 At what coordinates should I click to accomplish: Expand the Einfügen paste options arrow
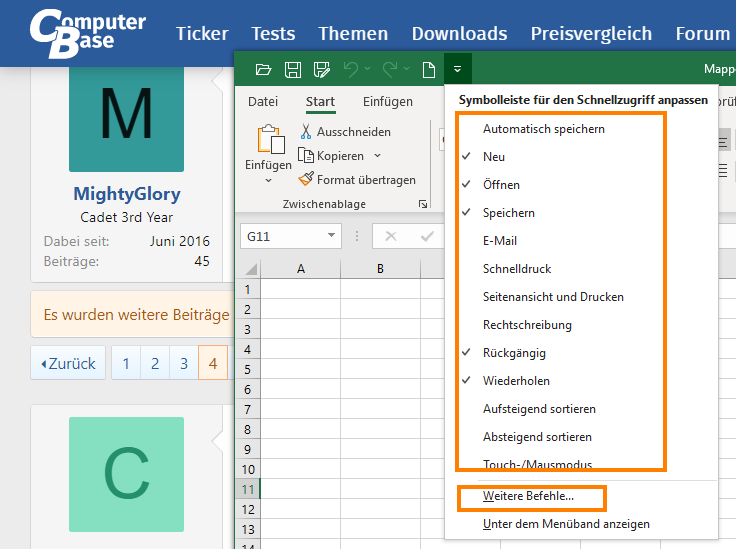[x=268, y=180]
